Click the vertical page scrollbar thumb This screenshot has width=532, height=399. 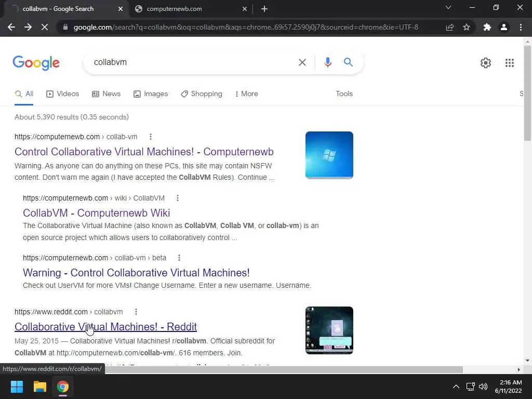point(527,92)
